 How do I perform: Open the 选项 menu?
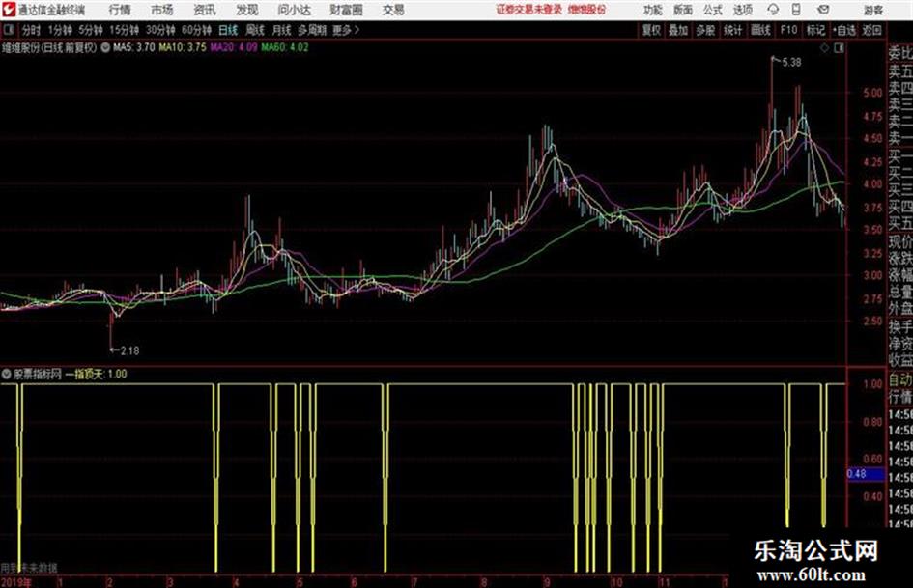pos(742,10)
